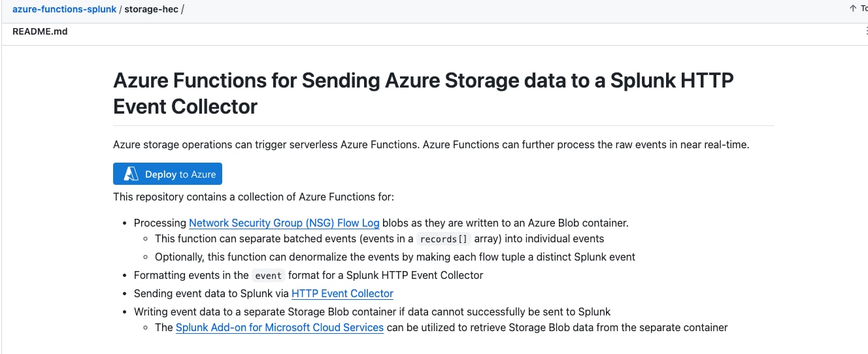868x354 pixels.
Task: Open the Network Security Group (NSG) Flow Log link
Action: pos(284,223)
